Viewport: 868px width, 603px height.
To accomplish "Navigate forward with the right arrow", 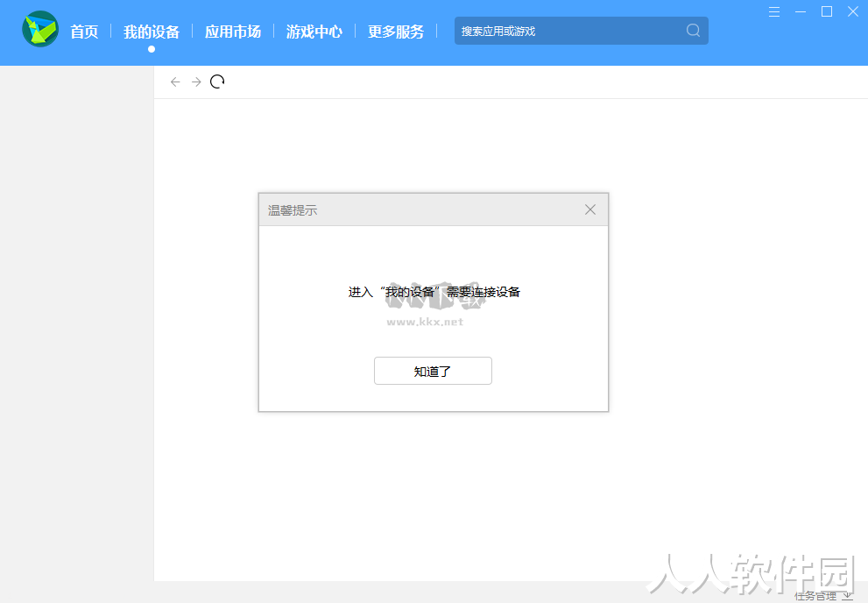I will pyautogui.click(x=196, y=82).
